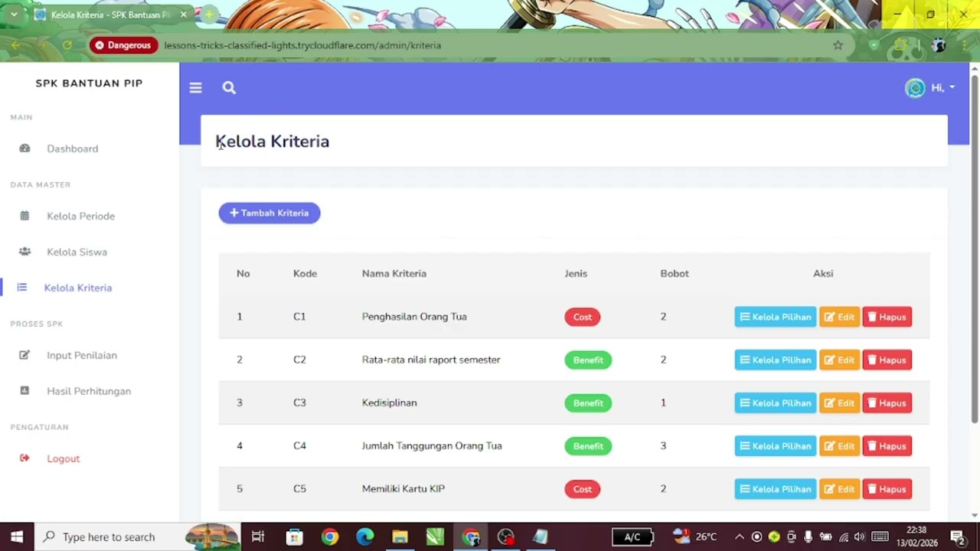Click the red Dangerous site warning chip
The width and height of the screenshot is (980, 551).
click(x=123, y=45)
